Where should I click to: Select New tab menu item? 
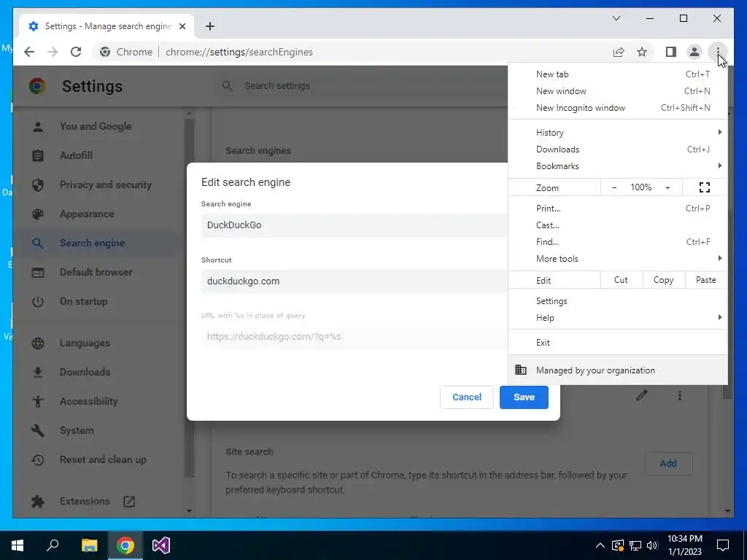pyautogui.click(x=618, y=74)
